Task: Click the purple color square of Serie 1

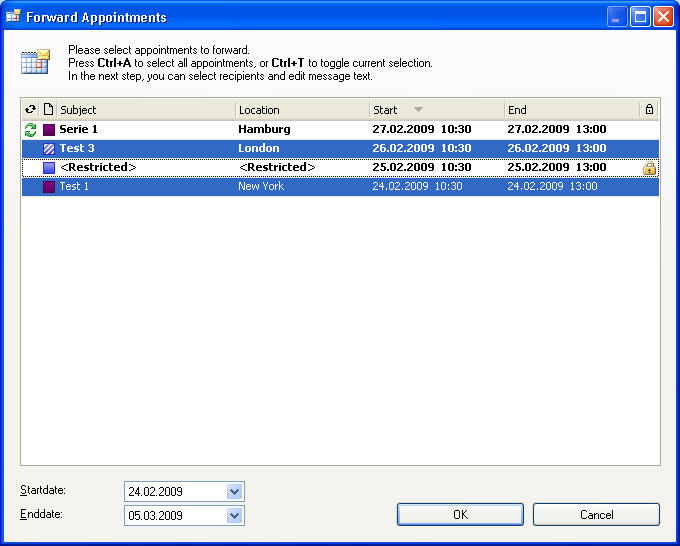Action: pos(49,130)
